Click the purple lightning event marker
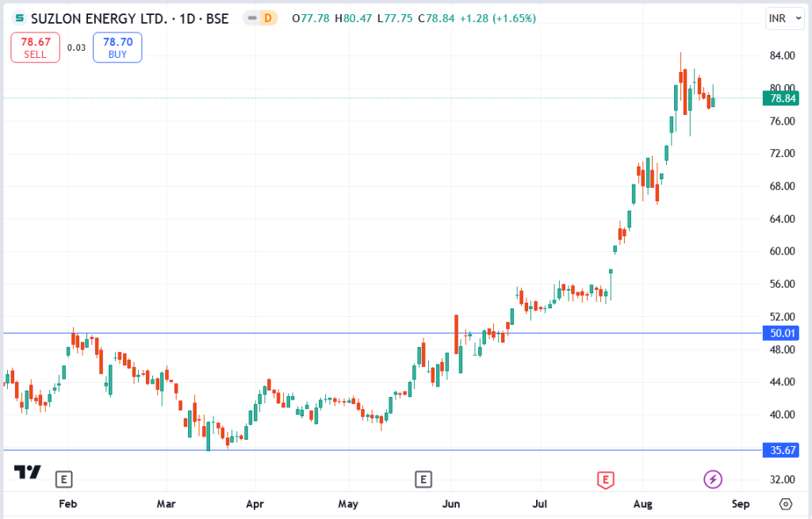Image resolution: width=812 pixels, height=519 pixels. coord(713,479)
